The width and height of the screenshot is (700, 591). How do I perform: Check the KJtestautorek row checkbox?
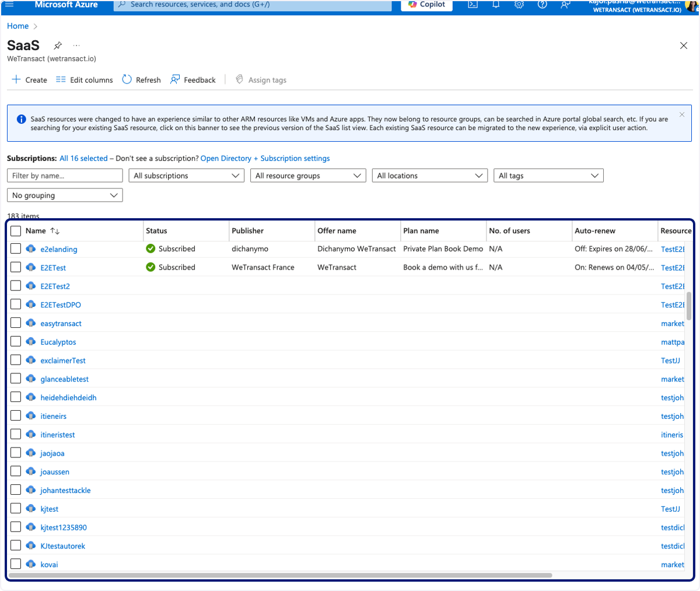[16, 545]
